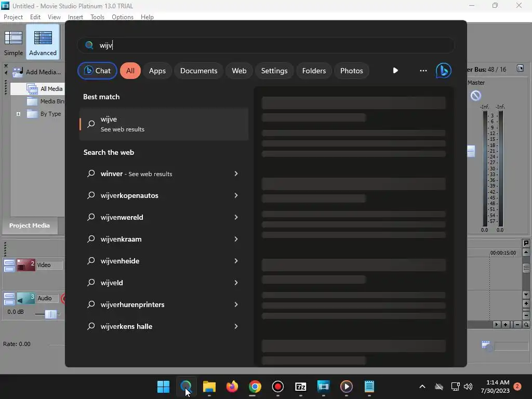The width and height of the screenshot is (532, 399).
Task: Show hidden tray icons chevron
Action: [422, 387]
